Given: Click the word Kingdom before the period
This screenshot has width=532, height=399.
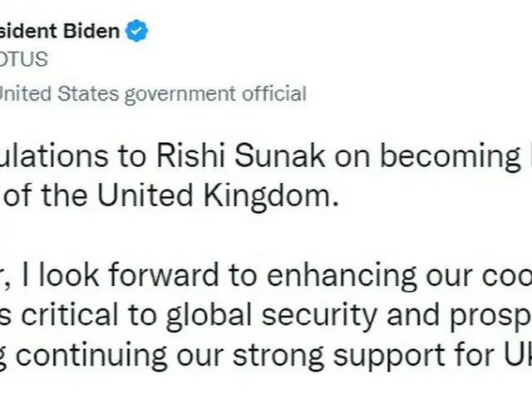Looking at the screenshot, I should pos(267,196).
